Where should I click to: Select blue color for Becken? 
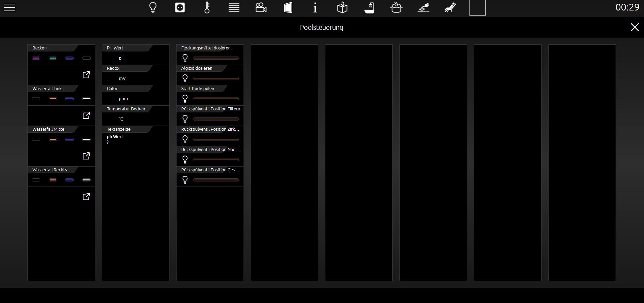pos(70,58)
